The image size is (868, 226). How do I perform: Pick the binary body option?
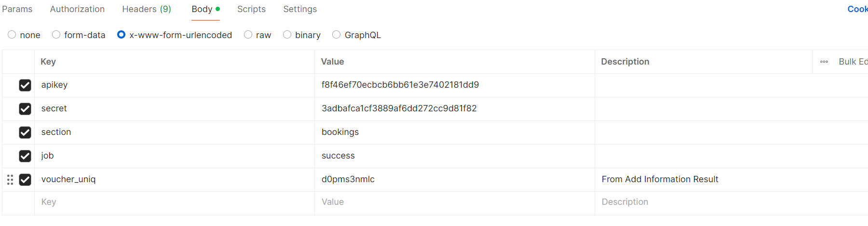[287, 35]
